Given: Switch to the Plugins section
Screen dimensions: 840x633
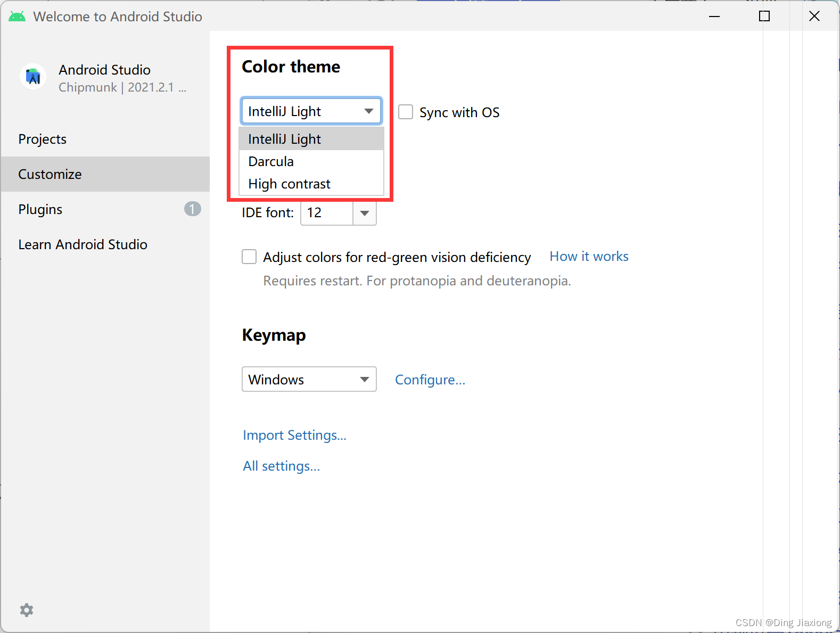Looking at the screenshot, I should point(105,209).
